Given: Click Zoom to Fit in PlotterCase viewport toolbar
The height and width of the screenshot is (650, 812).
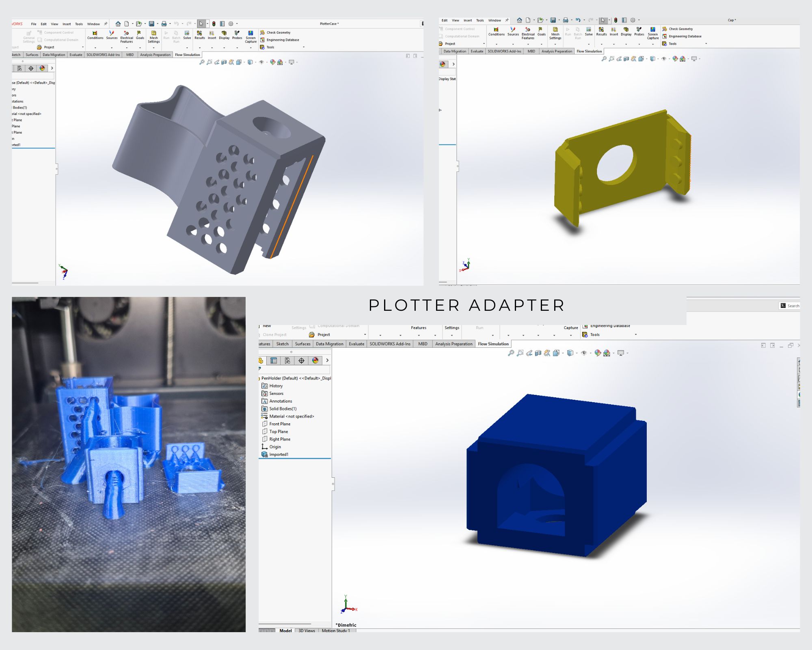Looking at the screenshot, I should tap(202, 62).
